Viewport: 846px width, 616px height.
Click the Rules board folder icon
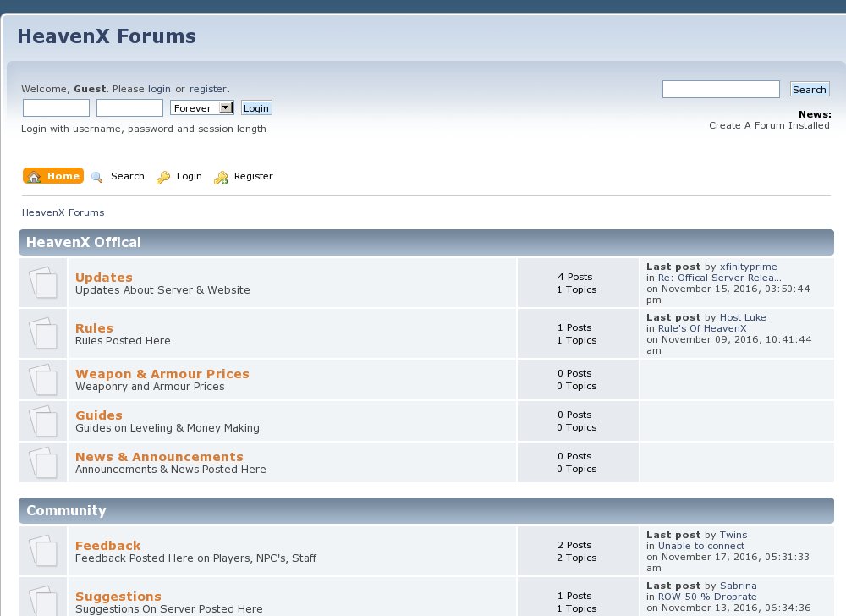click(43, 333)
